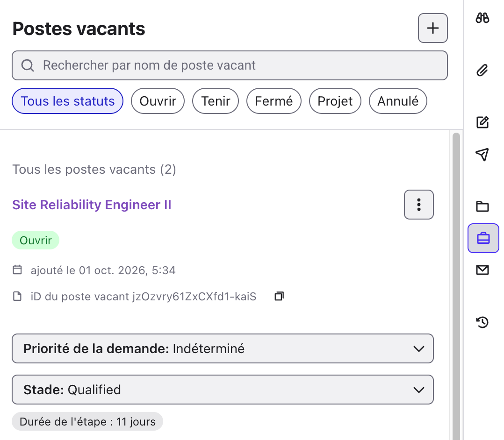
Task: Open the paperclip attachments icon
Action: tap(482, 70)
